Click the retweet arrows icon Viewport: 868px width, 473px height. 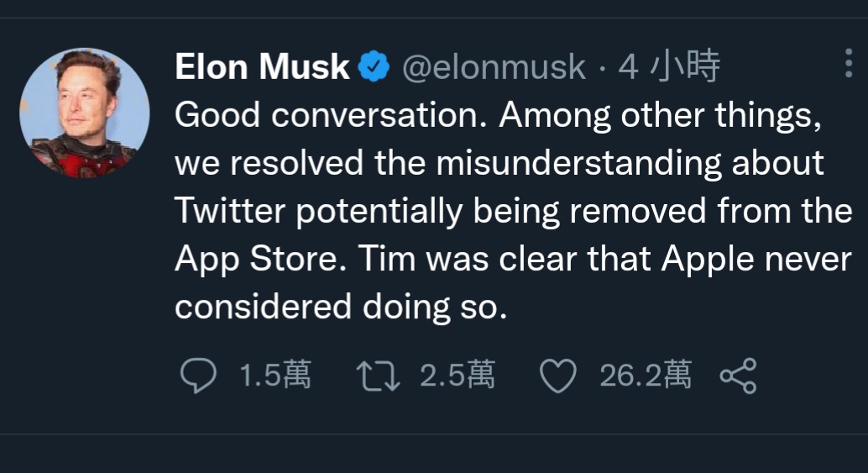[x=378, y=376]
